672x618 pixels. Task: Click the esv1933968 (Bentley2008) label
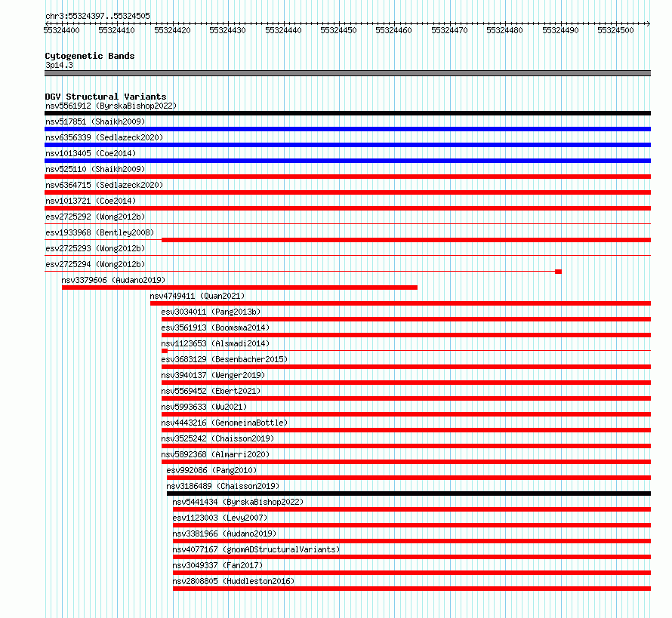point(100,232)
